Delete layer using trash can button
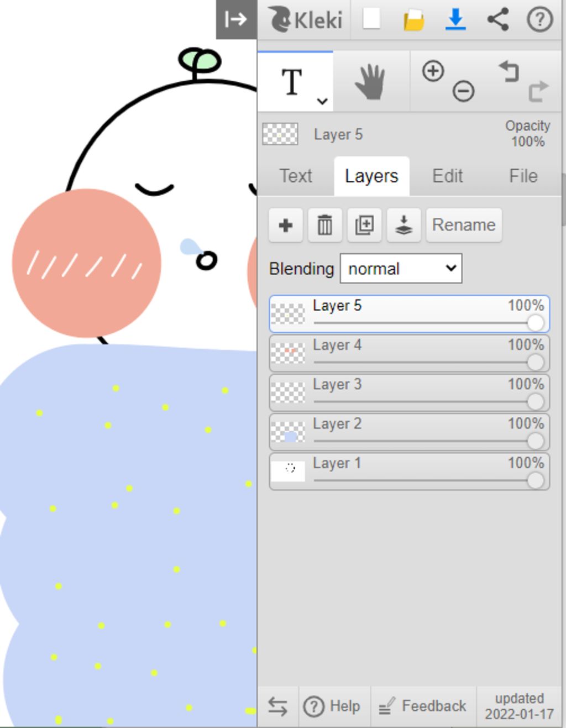 coord(325,225)
